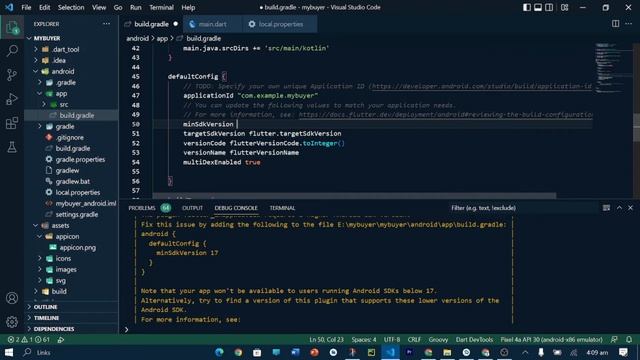Click the errors and warnings status indicator
Viewport: 640px width, 360px height.
(29, 340)
